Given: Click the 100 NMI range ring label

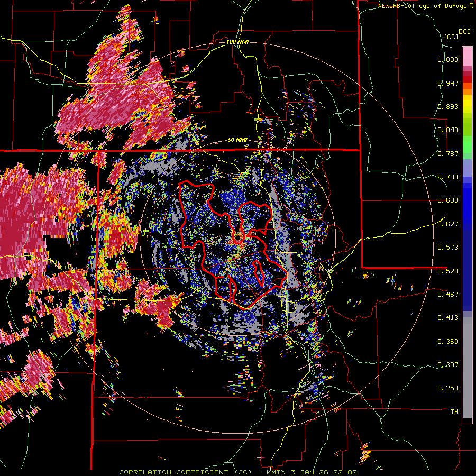Looking at the screenshot, I should [x=237, y=42].
